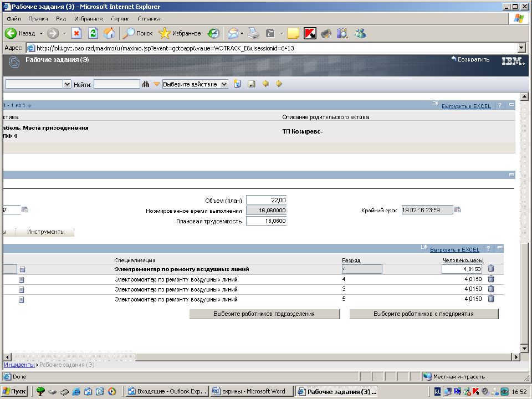Switch to скрины - Microsoft Word taskbar window
This screenshot has width=532, height=399.
click(x=252, y=391)
